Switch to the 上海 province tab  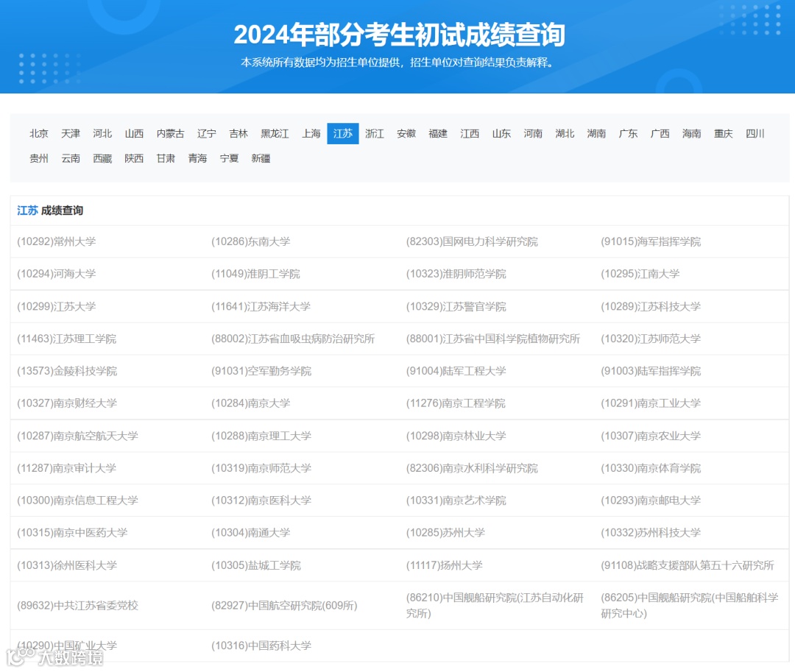click(x=311, y=133)
